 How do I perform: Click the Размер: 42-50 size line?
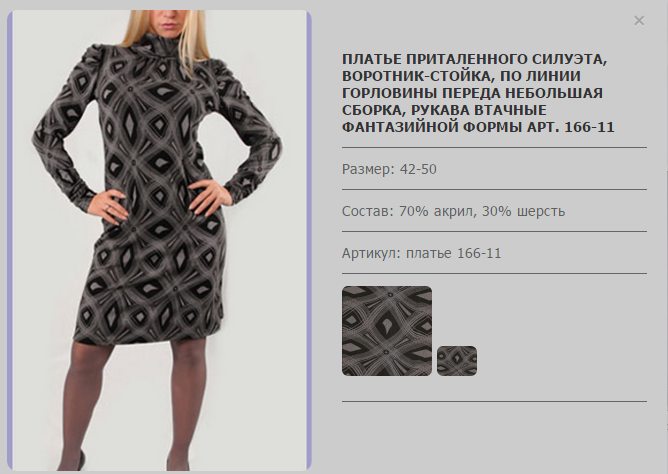click(389, 169)
